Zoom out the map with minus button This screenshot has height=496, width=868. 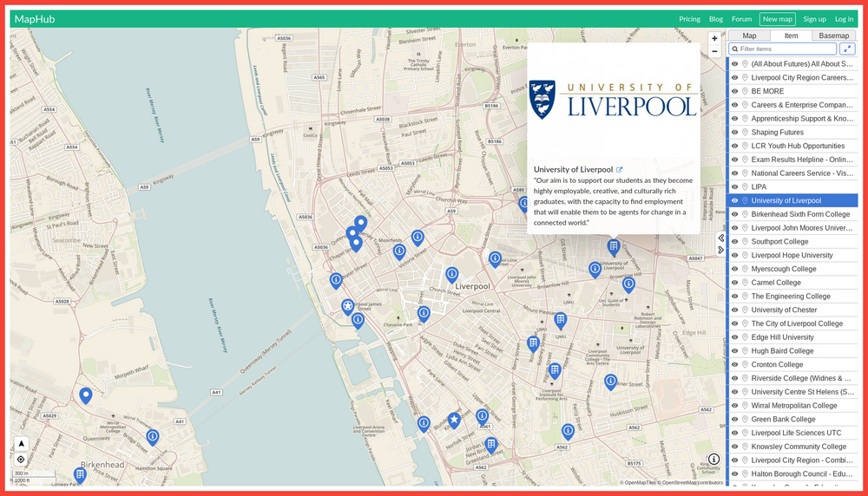coord(714,51)
